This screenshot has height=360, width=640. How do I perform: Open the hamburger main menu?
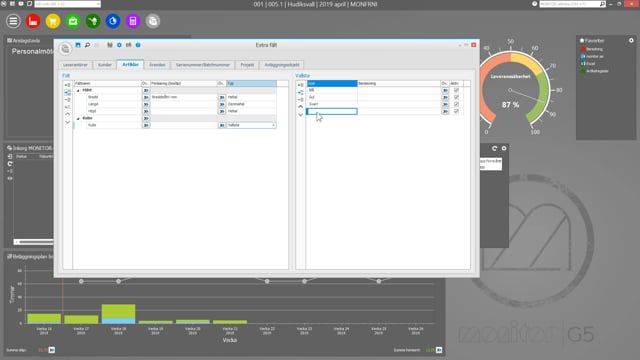[13, 21]
